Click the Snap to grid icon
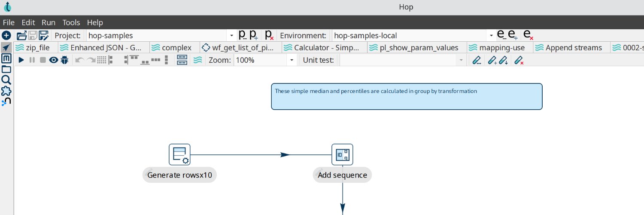Viewport: 644px width, 215px height. (x=102, y=60)
